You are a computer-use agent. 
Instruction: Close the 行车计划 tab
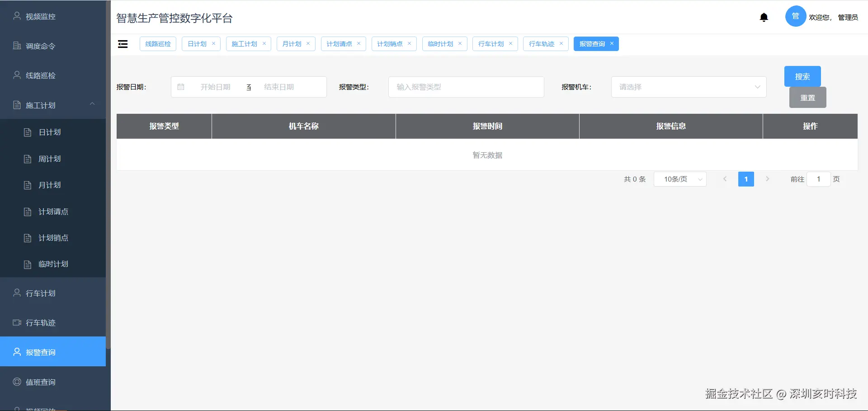click(x=511, y=43)
